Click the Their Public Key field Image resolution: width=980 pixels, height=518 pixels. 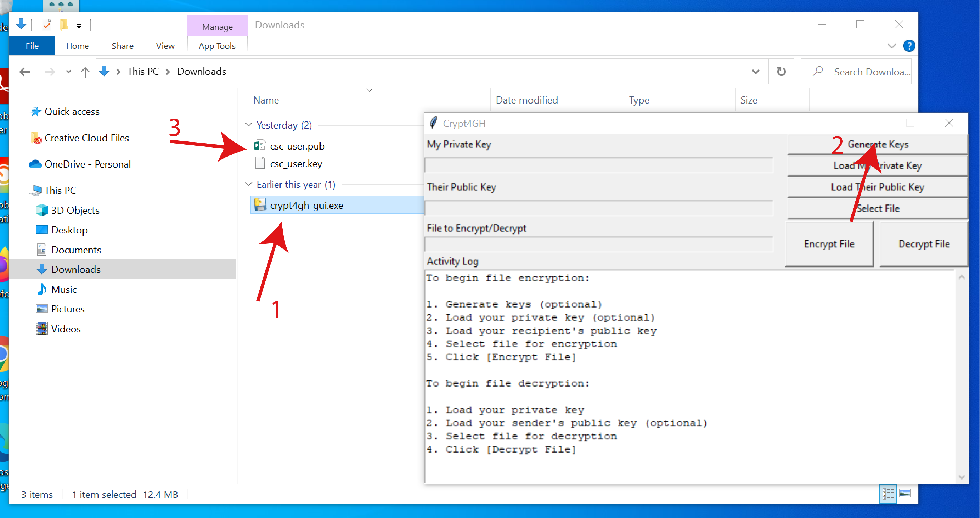click(x=598, y=208)
